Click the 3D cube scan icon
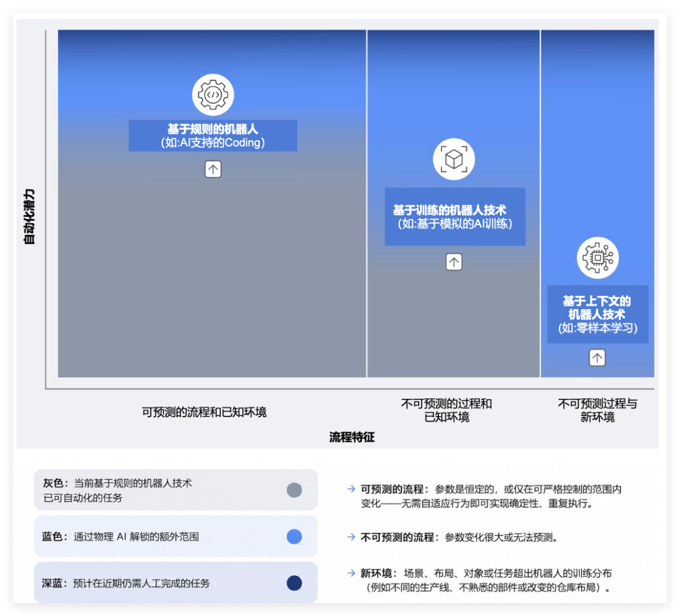Screen dimensions: 680x616 pyautogui.click(x=453, y=159)
